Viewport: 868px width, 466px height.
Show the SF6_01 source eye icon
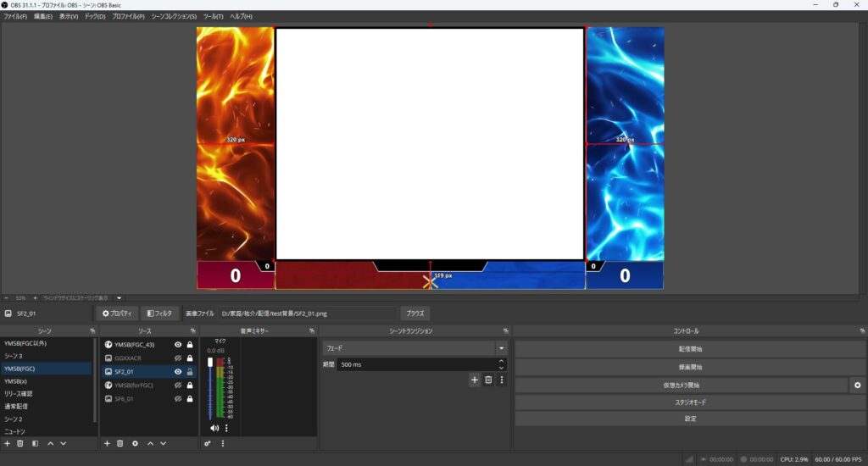[178, 398]
